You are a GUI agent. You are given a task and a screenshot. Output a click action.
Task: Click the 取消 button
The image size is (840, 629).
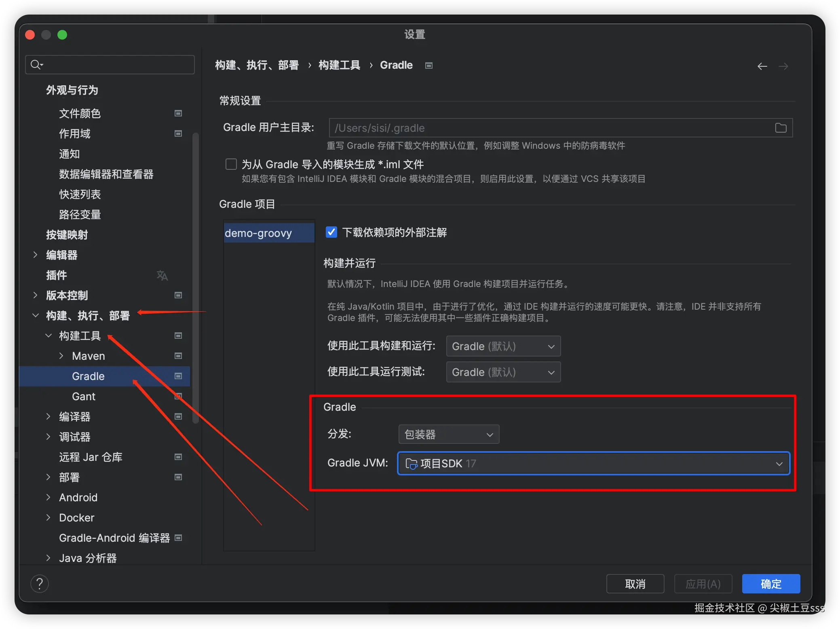click(635, 584)
